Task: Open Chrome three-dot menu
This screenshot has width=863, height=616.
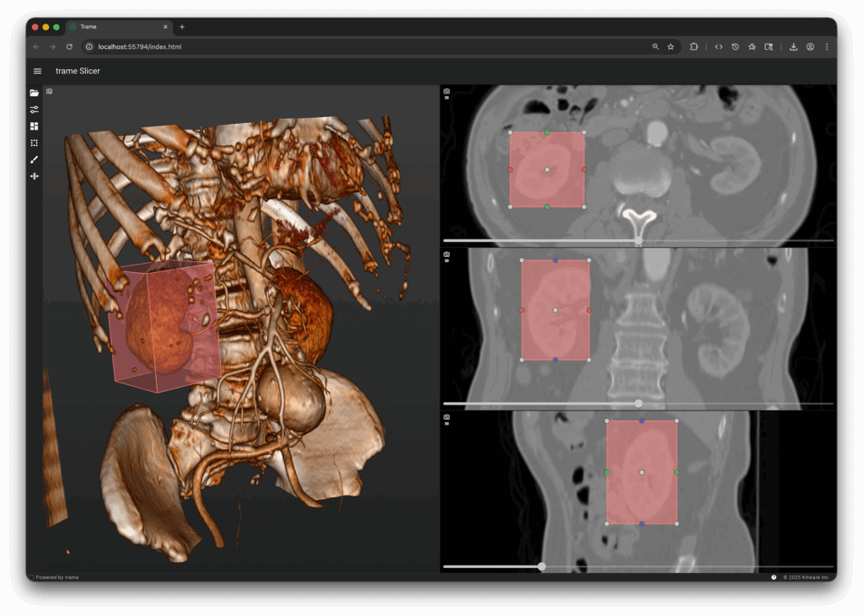Action: [x=826, y=47]
